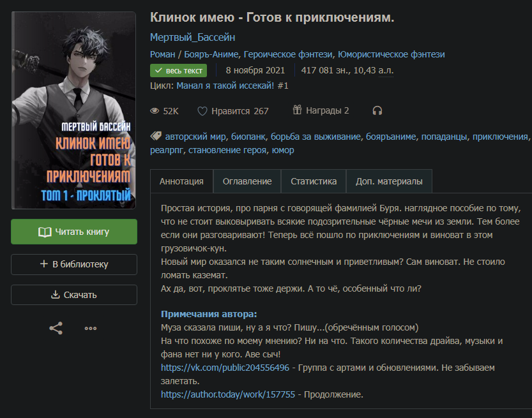Click the headphones audiobook icon

(x=377, y=111)
